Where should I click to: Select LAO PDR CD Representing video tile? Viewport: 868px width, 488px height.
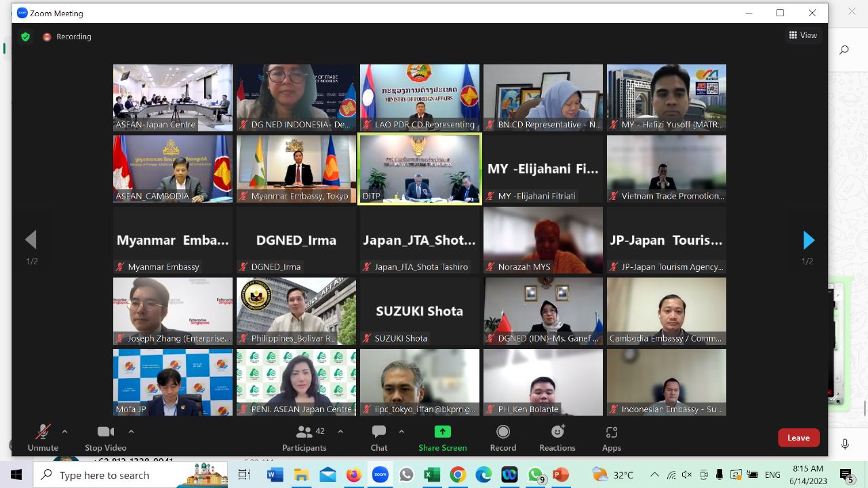coord(420,98)
